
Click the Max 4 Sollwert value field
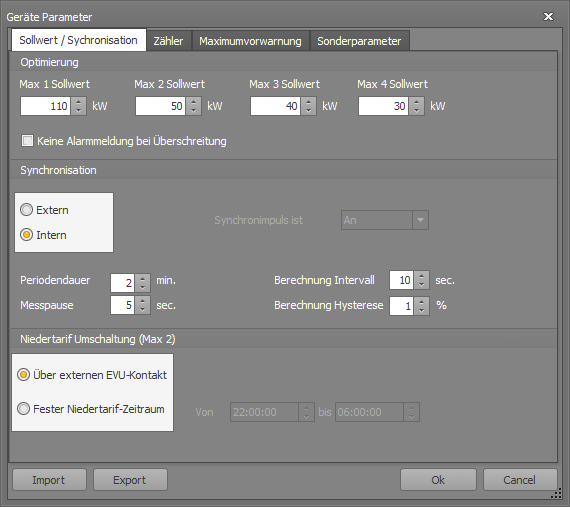(x=384, y=106)
